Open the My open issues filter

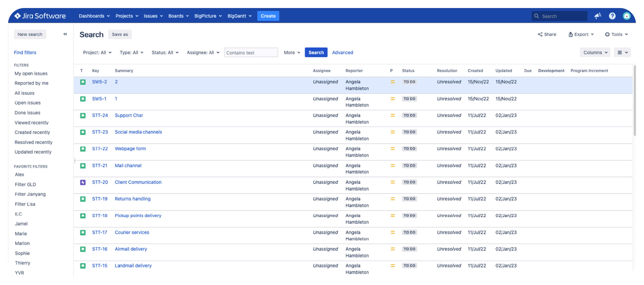pos(31,73)
